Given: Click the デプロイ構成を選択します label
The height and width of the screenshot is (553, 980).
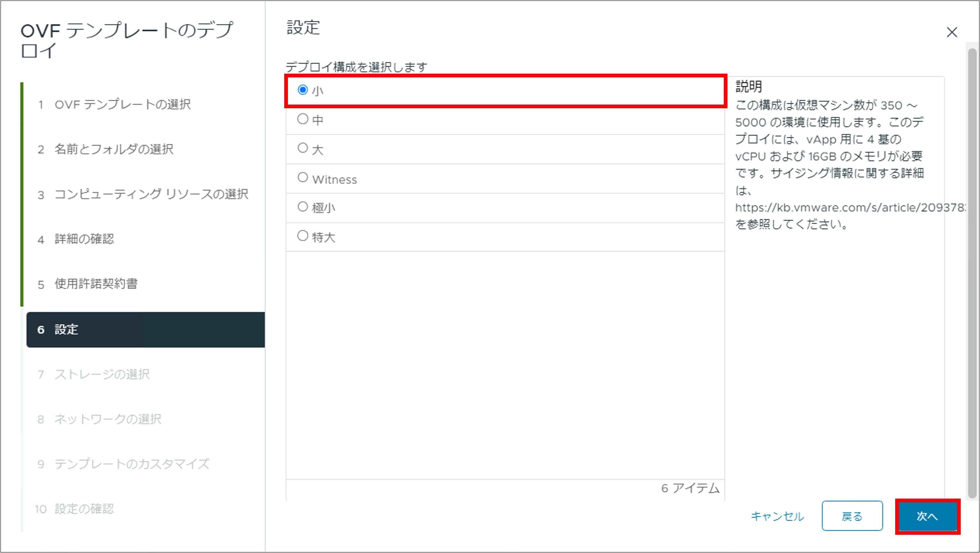Looking at the screenshot, I should [x=356, y=67].
